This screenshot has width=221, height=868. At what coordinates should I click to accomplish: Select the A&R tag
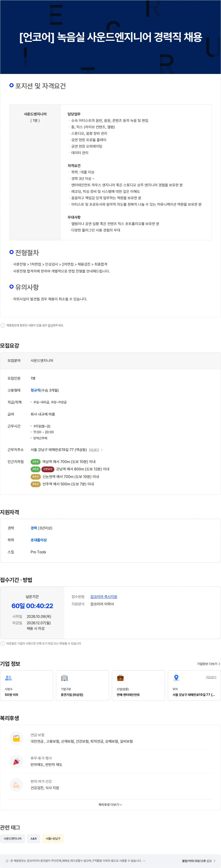point(34,838)
